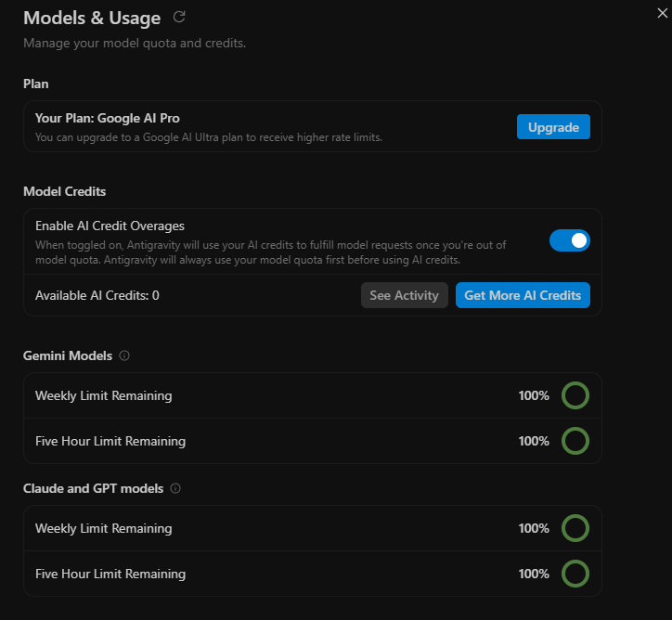Click Claude and GPT Five Hour Limit ring
This screenshot has height=620, width=672.
(x=575, y=574)
